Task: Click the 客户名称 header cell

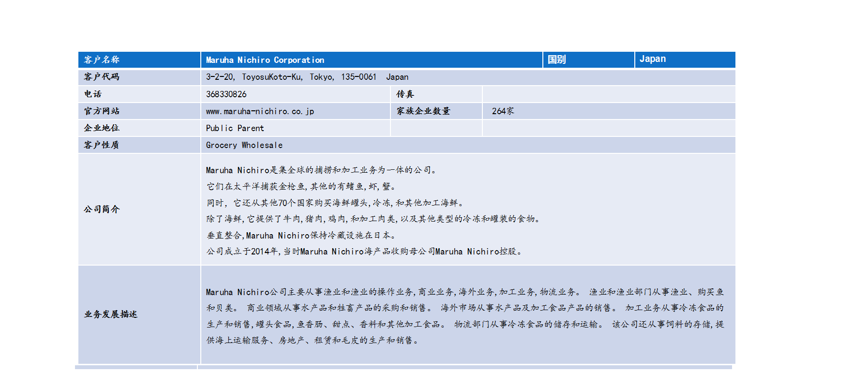Action: (x=139, y=60)
